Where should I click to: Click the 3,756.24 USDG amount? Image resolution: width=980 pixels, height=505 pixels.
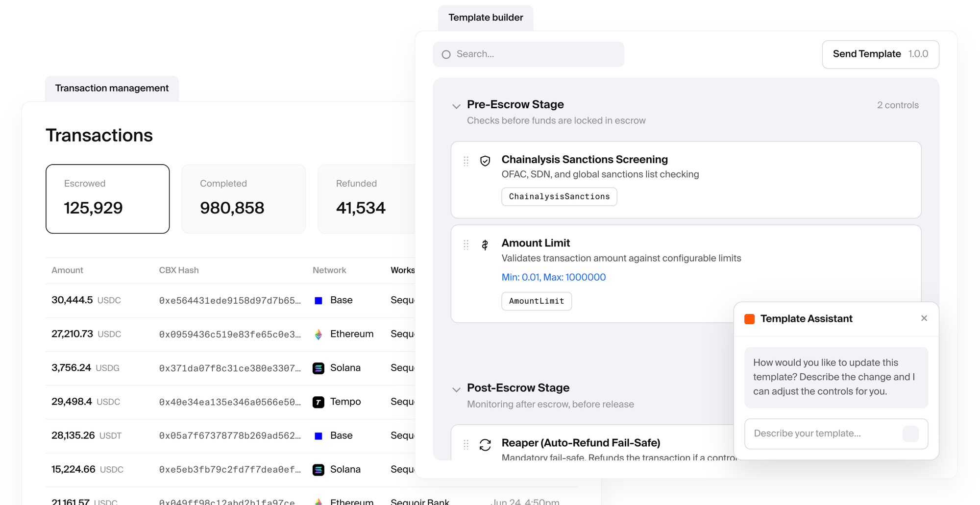pyautogui.click(x=85, y=368)
